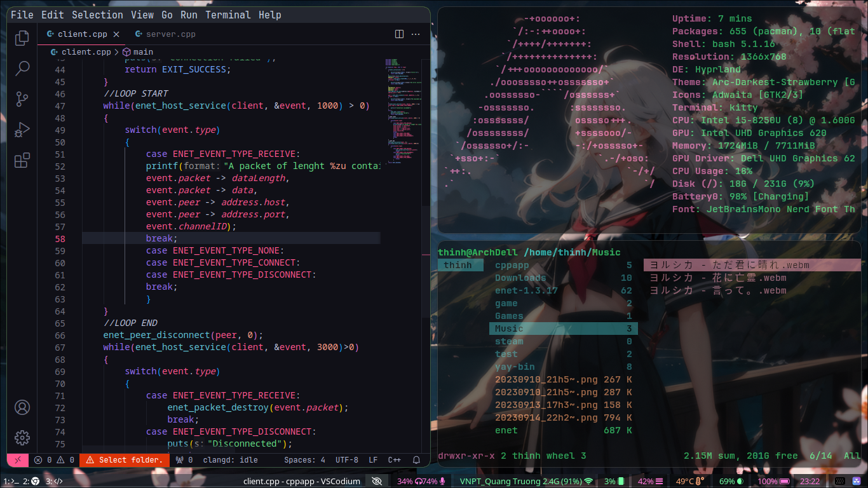This screenshot has width=868, height=488.
Task: Click the 34% headphone volume indicator
Action: point(410,481)
